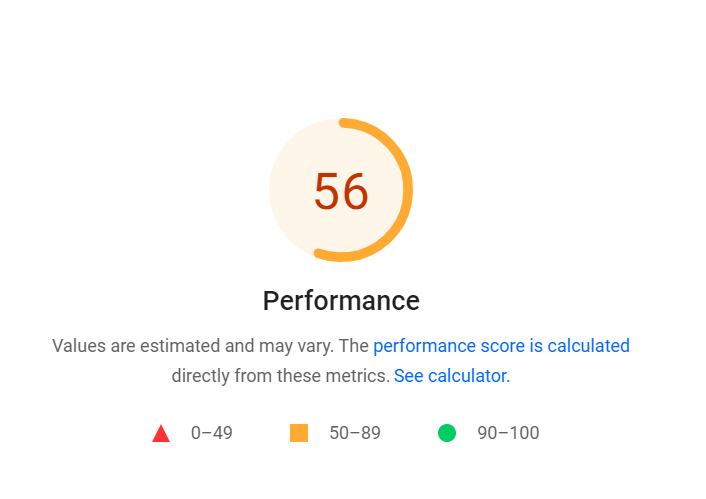Click the red triangle legend icon

[160, 434]
